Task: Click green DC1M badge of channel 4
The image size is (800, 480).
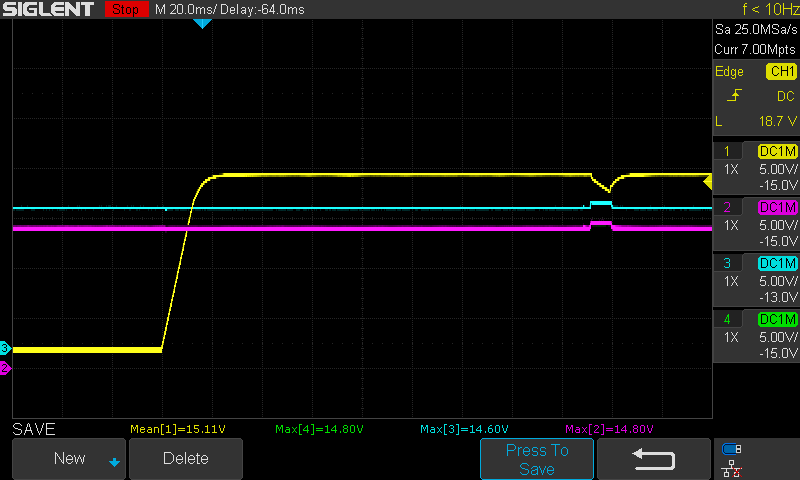Action: click(778, 319)
